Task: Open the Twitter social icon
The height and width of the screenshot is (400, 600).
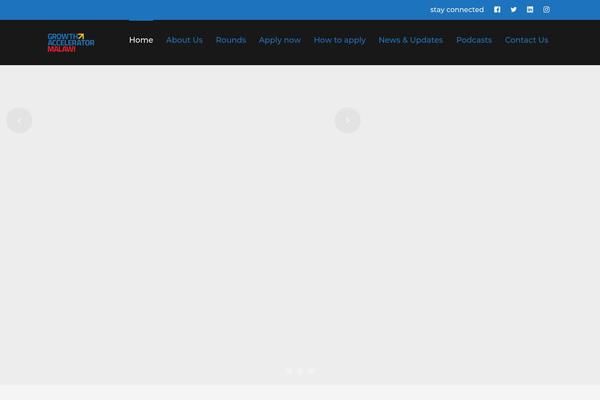Action: tap(514, 10)
